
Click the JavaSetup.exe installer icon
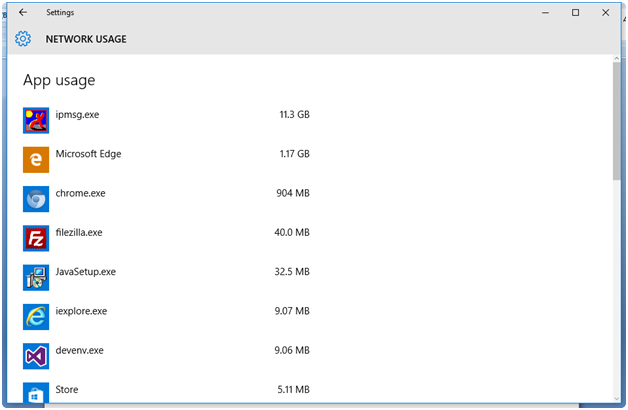pyautogui.click(x=36, y=277)
